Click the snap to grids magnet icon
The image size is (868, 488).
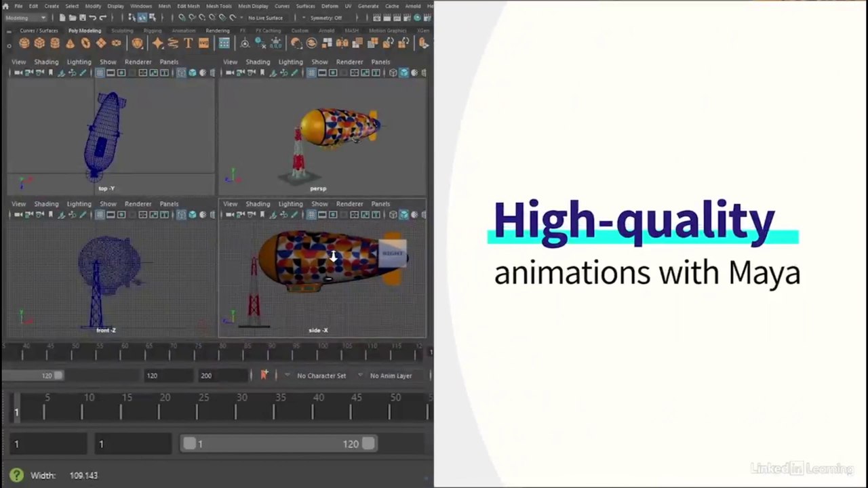[181, 18]
